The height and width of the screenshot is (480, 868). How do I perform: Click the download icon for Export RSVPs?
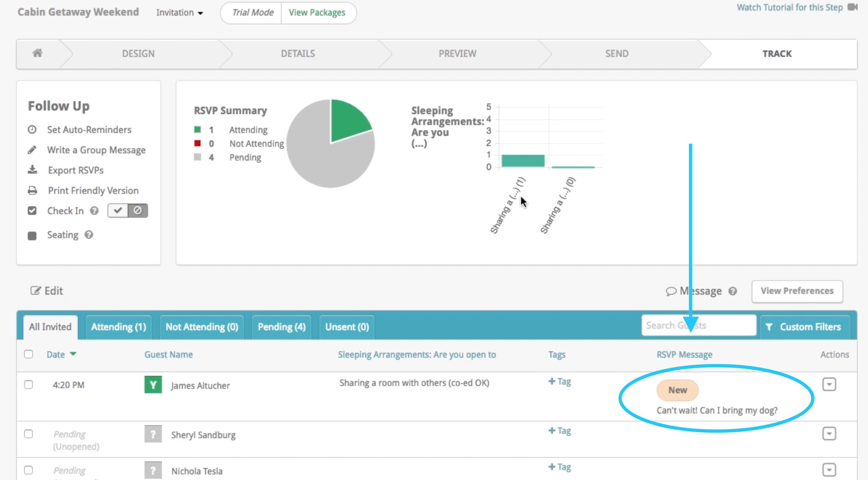coord(32,170)
